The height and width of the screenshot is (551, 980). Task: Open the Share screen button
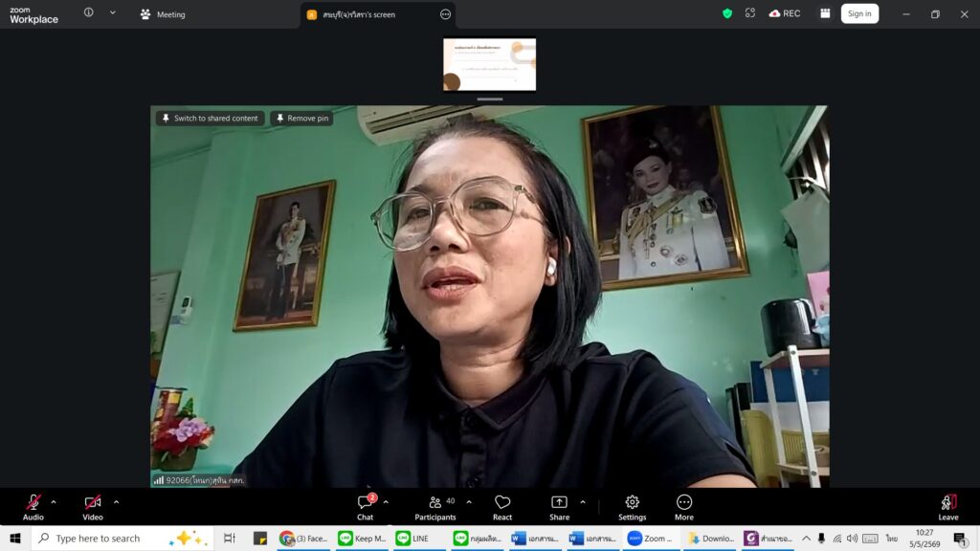[x=559, y=501]
